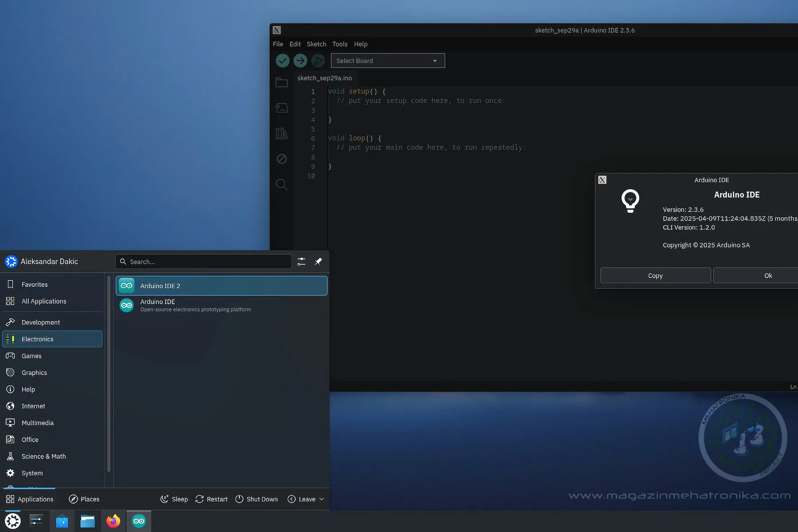This screenshot has width=798, height=532.
Task: Switch to Arduino IDE taskbar entry
Action: (139, 521)
